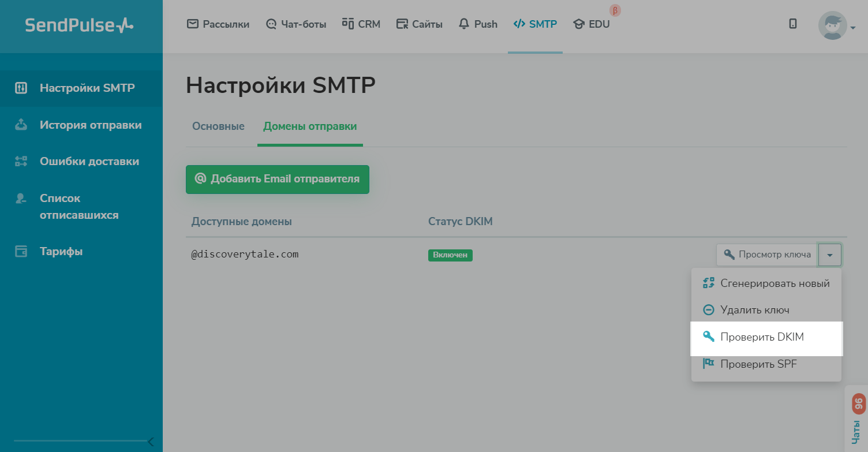Viewport: 868px width, 452px height.
Task: Go to the Чат-боты section
Action: click(x=296, y=24)
